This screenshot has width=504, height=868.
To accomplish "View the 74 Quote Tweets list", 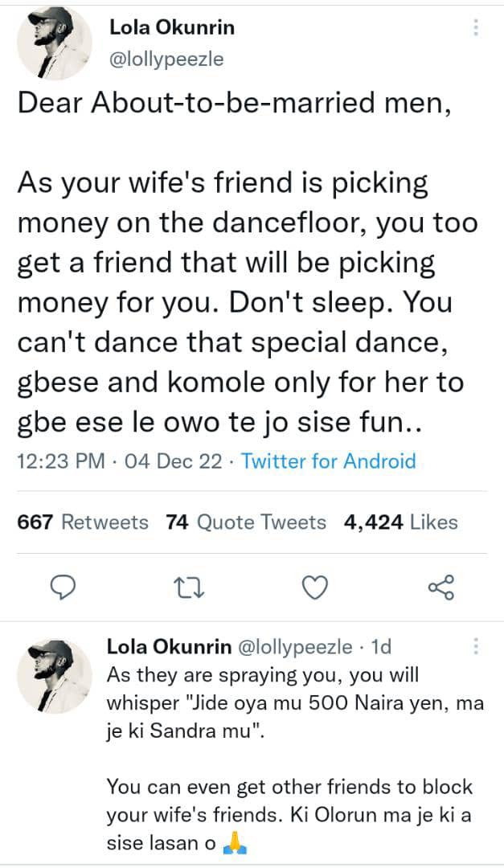I will coord(246,522).
